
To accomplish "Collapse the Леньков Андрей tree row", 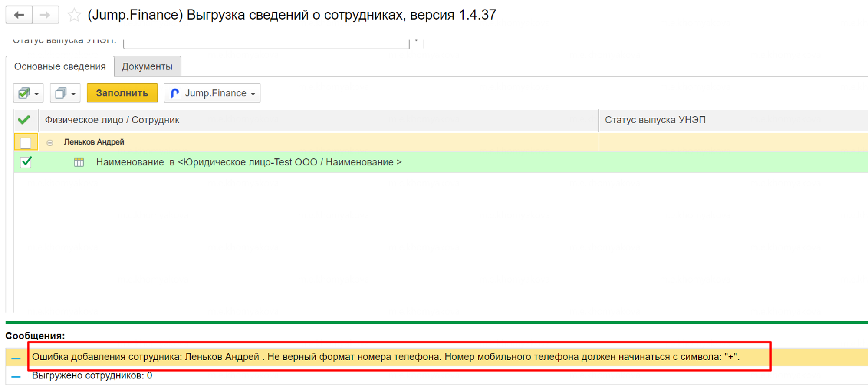I will [50, 143].
